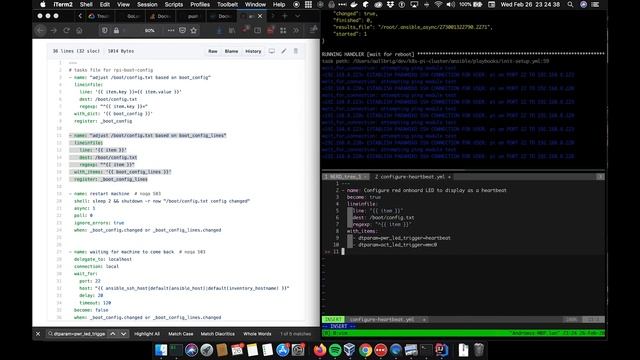640x360 pixels.
Task: Click vim line 'dtparam=pwr_led_trigger=heartbeat'
Action: (404, 238)
